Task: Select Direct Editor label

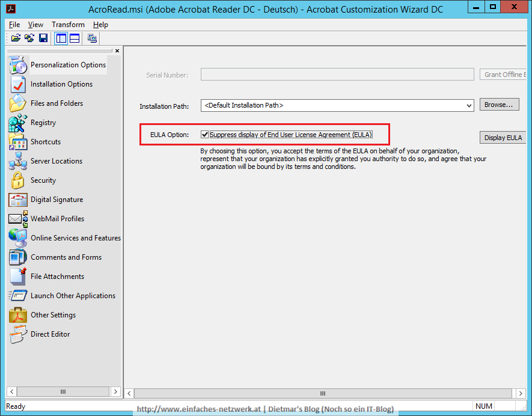Action: (x=50, y=334)
